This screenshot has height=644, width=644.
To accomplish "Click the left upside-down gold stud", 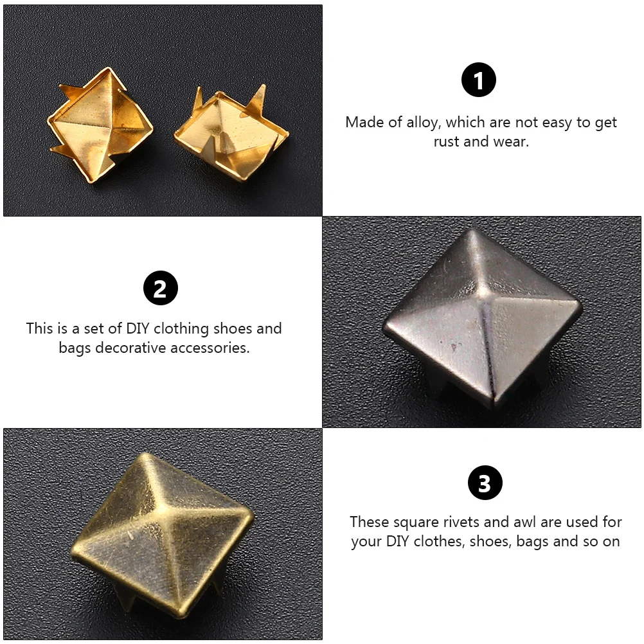I will [100, 125].
